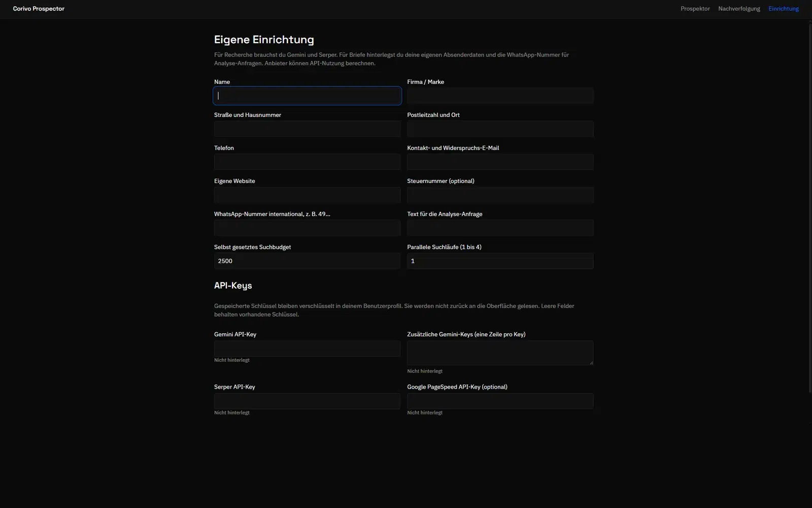Edit the Suchbudget field showing 2500

pyautogui.click(x=307, y=261)
